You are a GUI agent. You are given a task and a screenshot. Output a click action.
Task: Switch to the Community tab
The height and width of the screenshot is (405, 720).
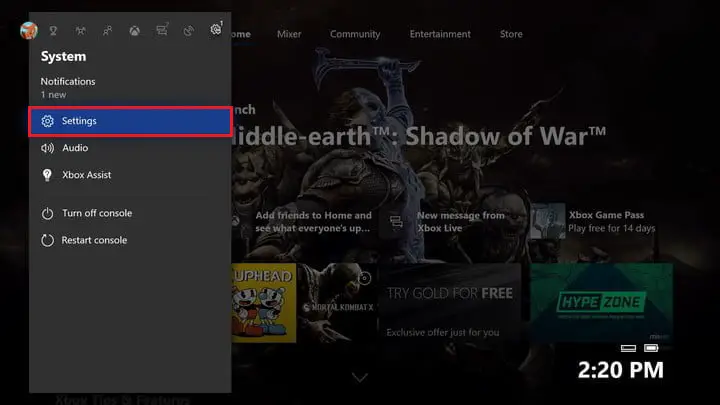click(355, 34)
